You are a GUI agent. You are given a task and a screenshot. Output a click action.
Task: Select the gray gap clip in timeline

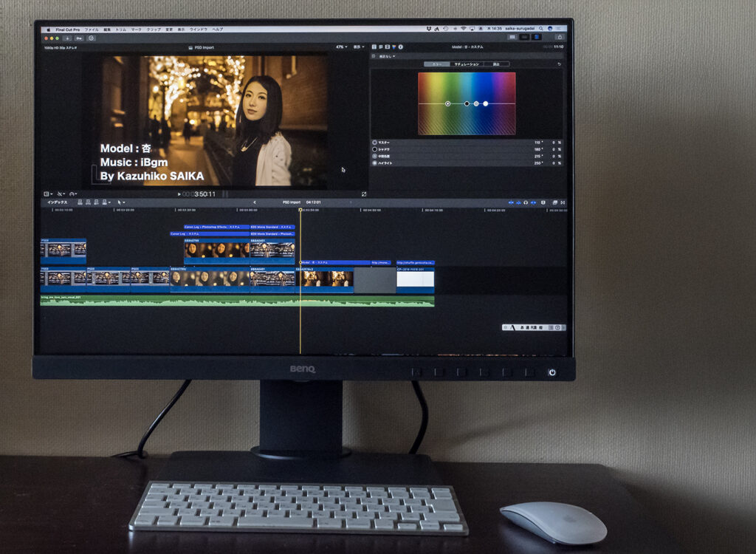pyautogui.click(x=375, y=281)
